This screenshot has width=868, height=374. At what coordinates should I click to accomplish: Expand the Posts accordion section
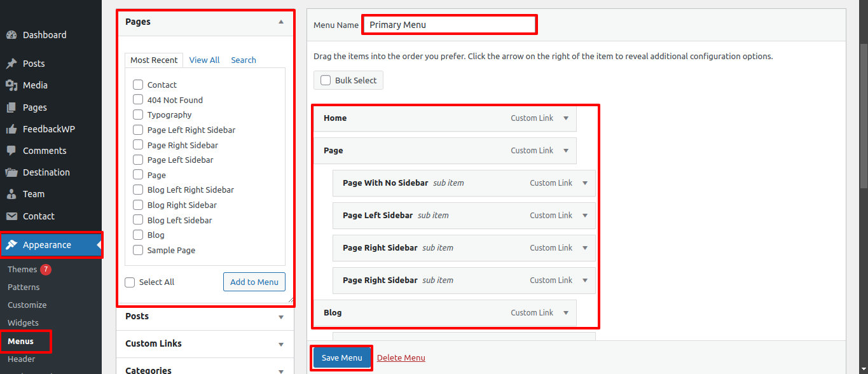[x=281, y=317]
